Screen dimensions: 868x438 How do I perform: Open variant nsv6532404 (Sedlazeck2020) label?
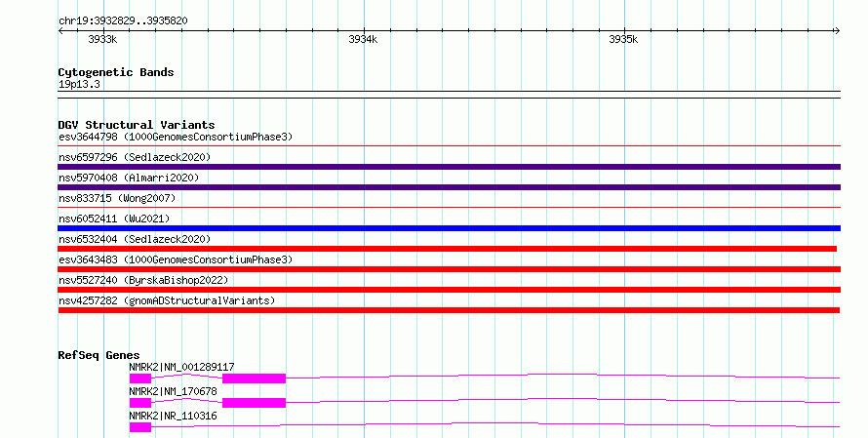point(135,239)
